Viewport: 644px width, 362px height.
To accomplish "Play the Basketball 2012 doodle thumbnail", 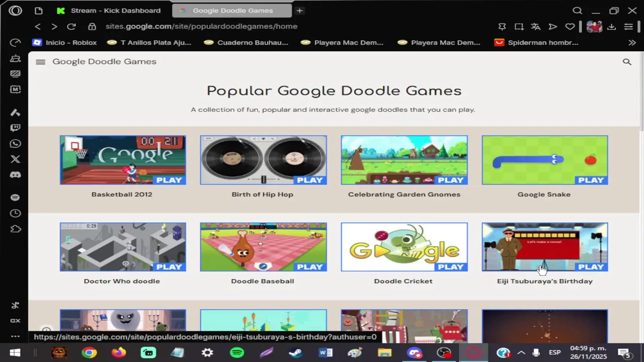I will (123, 160).
